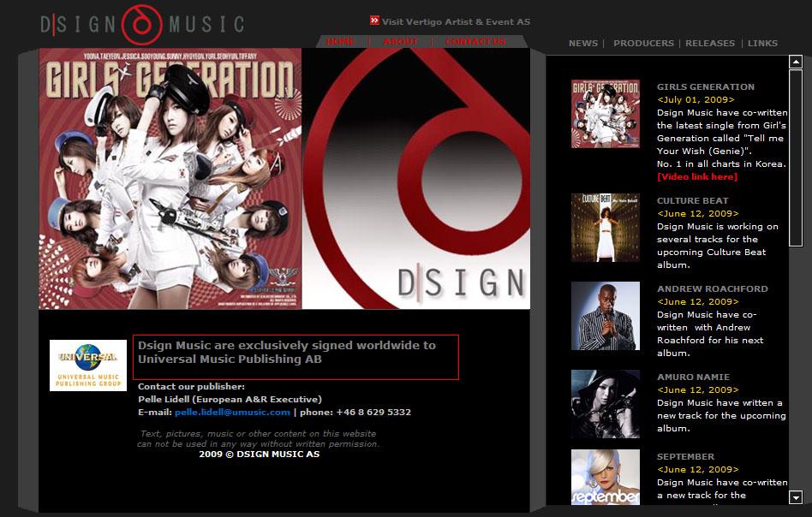Click the Dsign Music logo in header
The width and height of the screenshot is (812, 517).
tap(142, 24)
